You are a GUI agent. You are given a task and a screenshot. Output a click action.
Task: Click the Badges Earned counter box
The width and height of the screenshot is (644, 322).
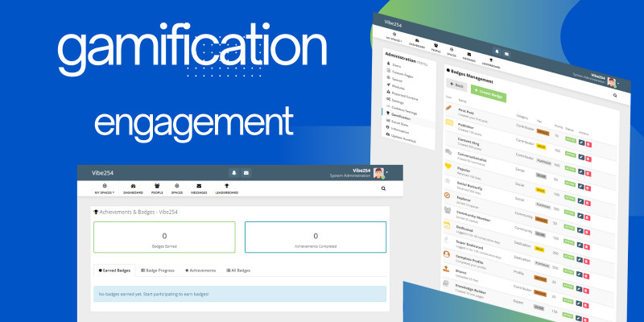(x=164, y=237)
